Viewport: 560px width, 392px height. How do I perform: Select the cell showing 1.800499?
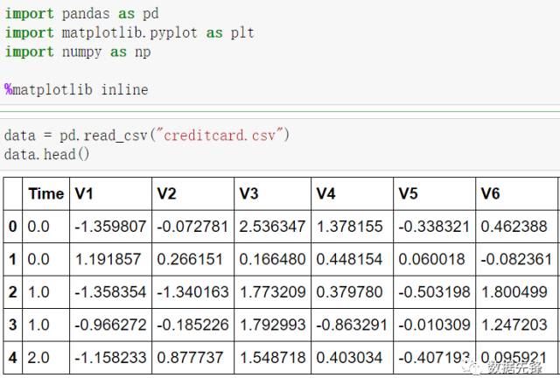514,291
